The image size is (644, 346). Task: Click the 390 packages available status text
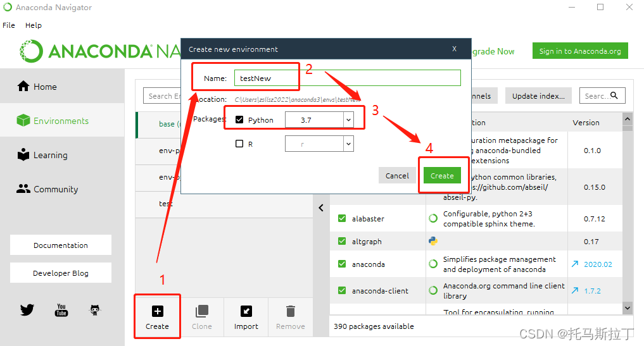tap(374, 326)
